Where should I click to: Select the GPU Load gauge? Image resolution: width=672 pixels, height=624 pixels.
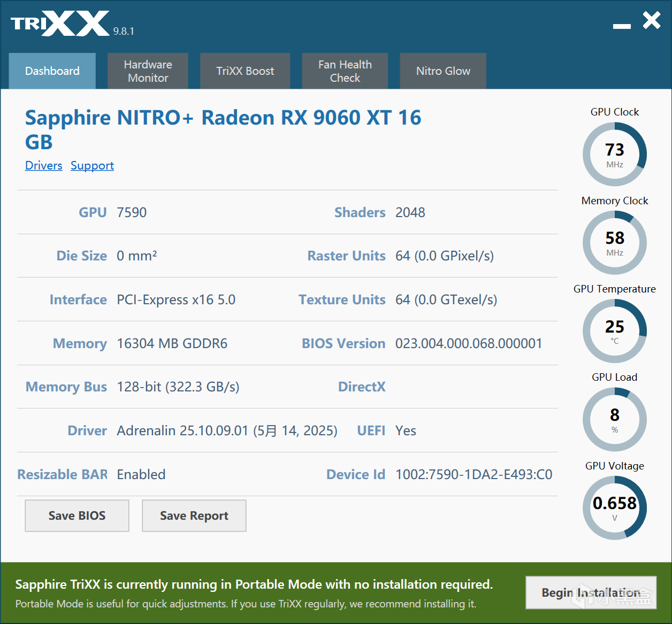[615, 419]
